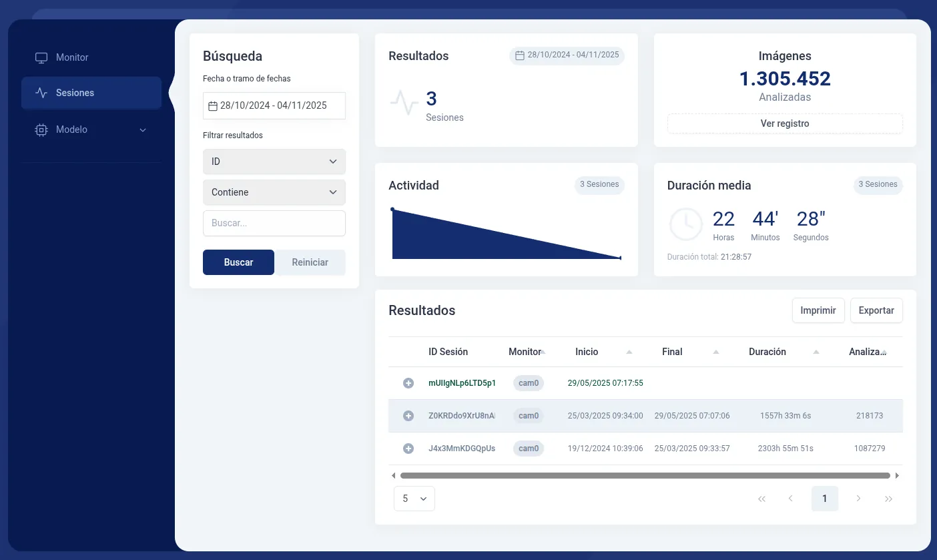Sort table by Inicio column arrow
This screenshot has height=560, width=937.
tap(629, 352)
